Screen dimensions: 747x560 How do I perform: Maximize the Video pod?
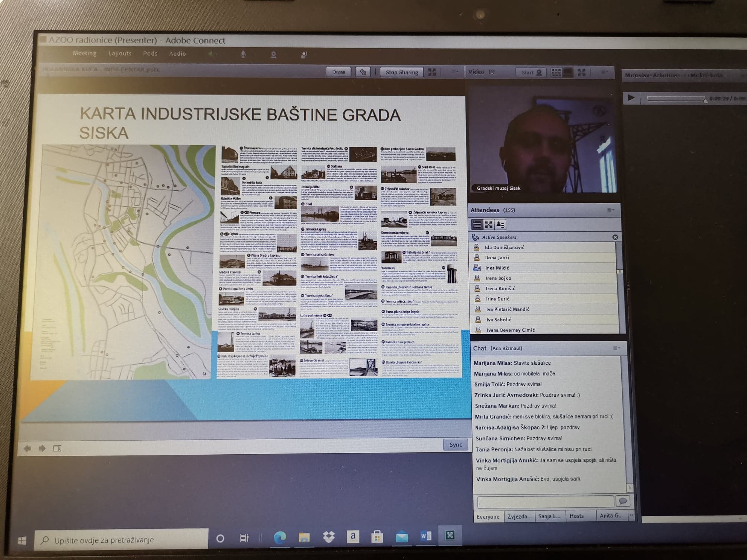(582, 72)
